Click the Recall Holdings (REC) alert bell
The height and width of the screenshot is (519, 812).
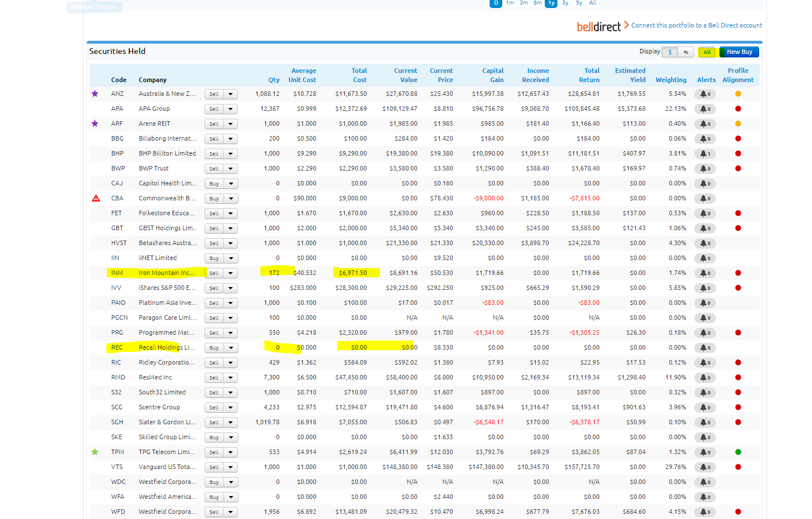click(705, 348)
